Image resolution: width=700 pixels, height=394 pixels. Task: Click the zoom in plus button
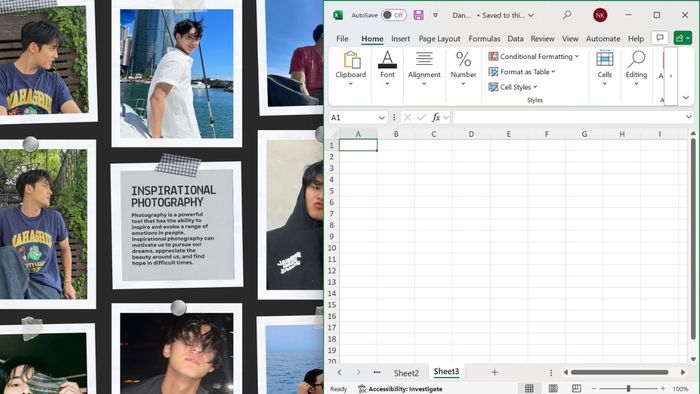(663, 389)
